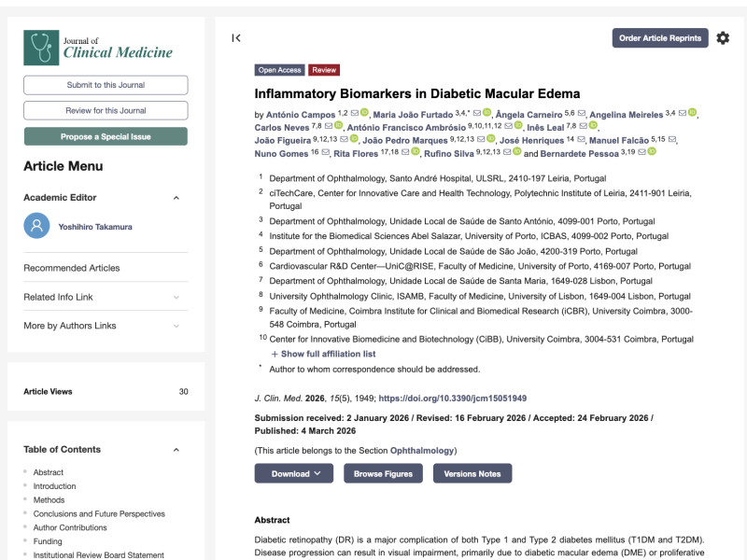Expand More by Authors Links section
Image resolution: width=747 pixels, height=560 pixels.
click(x=176, y=326)
